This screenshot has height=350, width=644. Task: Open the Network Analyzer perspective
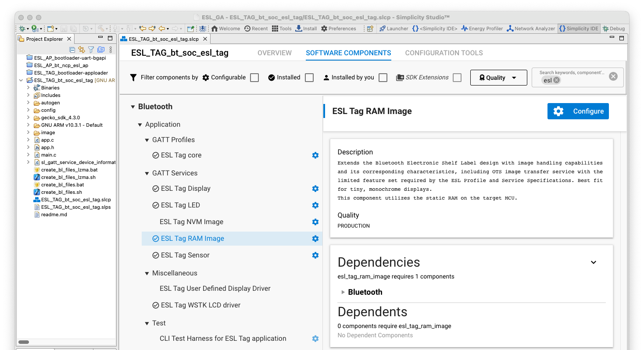(531, 29)
